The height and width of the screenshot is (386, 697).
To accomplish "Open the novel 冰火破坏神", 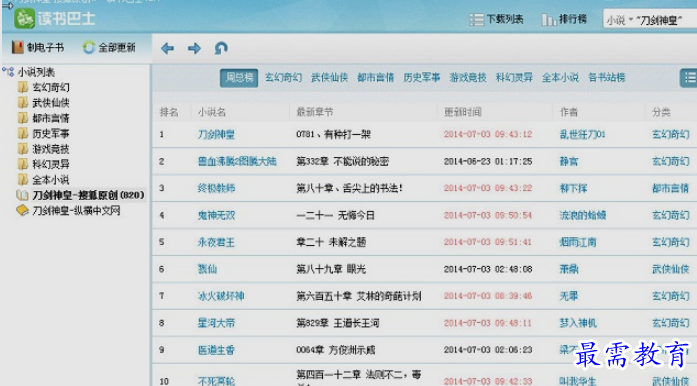I will pos(221,296).
